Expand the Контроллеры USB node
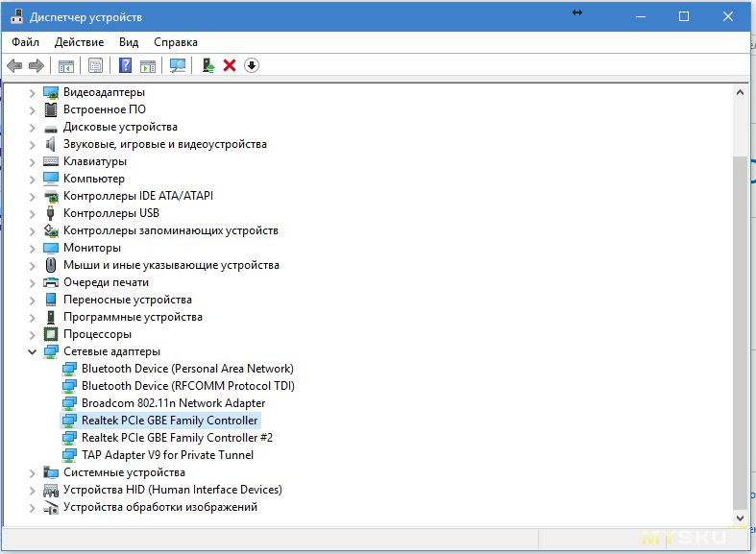756x554 pixels. click(32, 213)
